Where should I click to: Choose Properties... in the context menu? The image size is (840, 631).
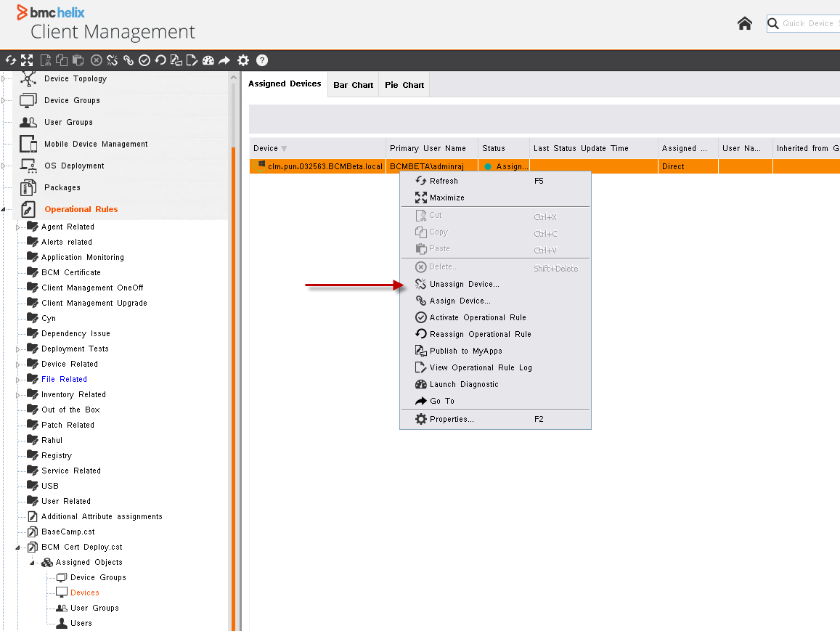click(x=496, y=420)
